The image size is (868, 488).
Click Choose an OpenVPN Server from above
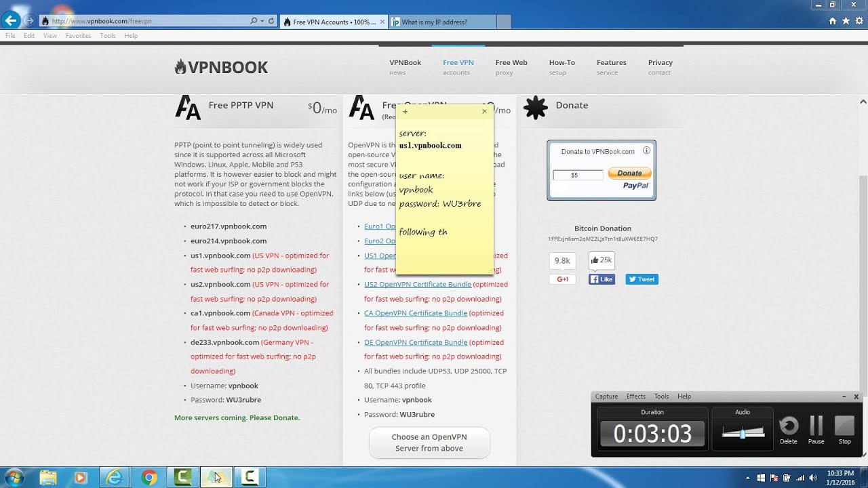point(429,443)
